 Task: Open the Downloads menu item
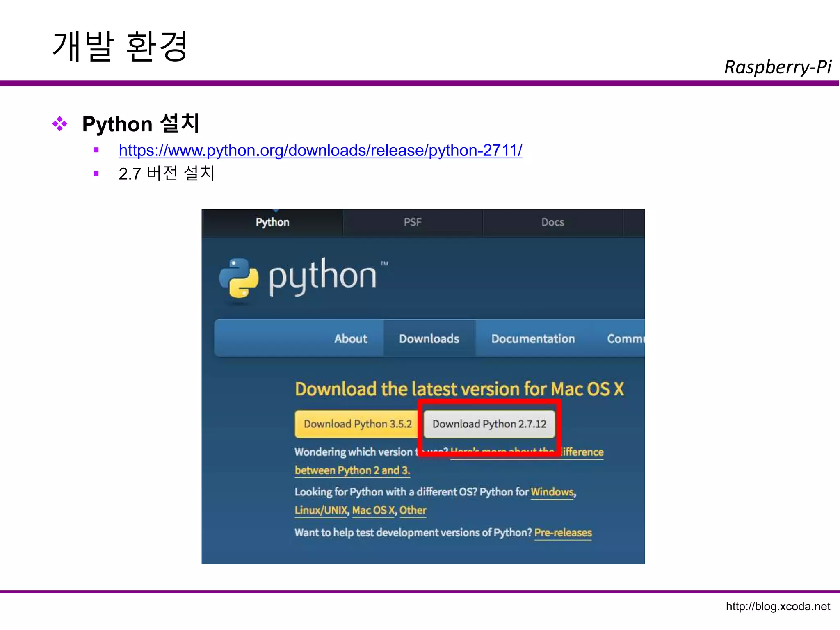[429, 339]
